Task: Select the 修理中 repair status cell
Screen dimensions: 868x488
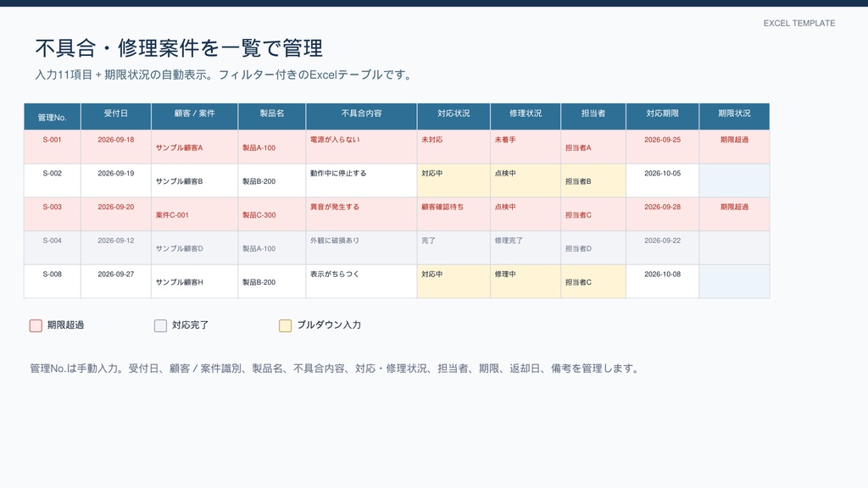Action: coord(526,282)
